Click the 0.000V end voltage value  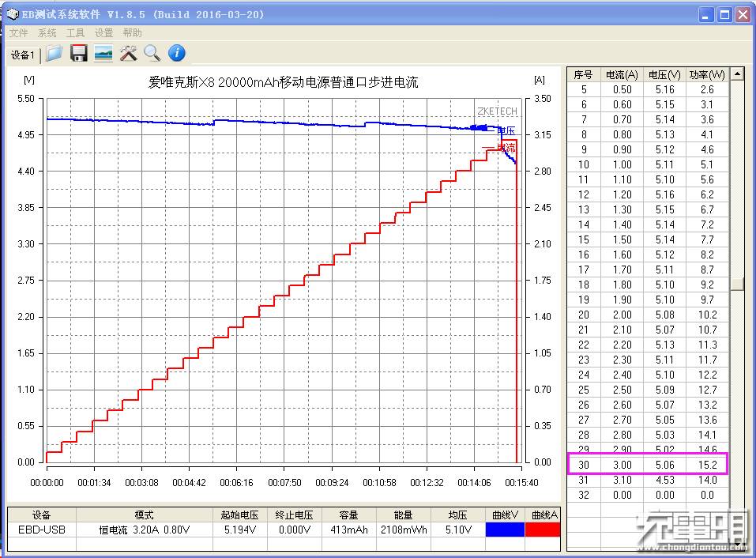[295, 530]
